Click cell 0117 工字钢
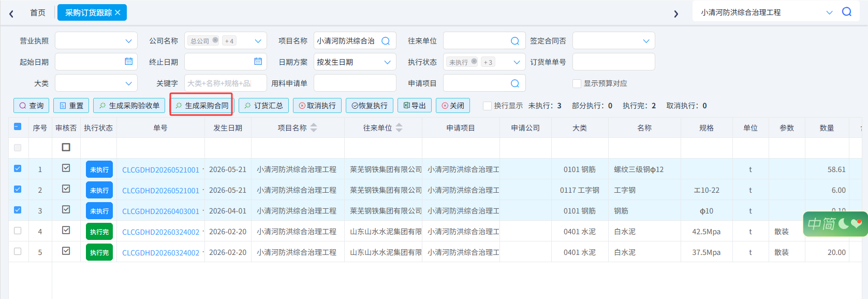The width and height of the screenshot is (868, 299). [580, 190]
